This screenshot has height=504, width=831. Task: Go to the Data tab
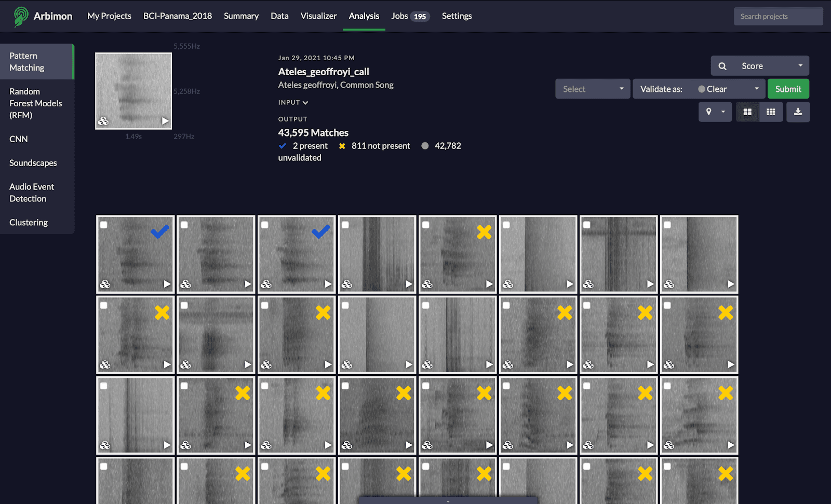click(279, 16)
